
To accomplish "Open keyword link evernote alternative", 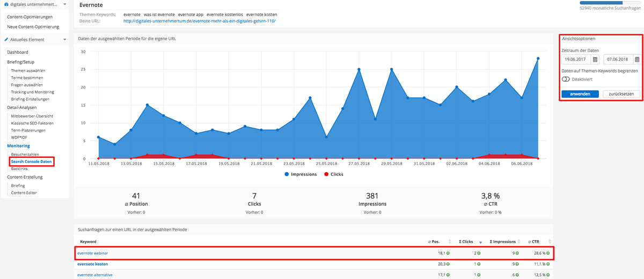I will pos(95,275).
